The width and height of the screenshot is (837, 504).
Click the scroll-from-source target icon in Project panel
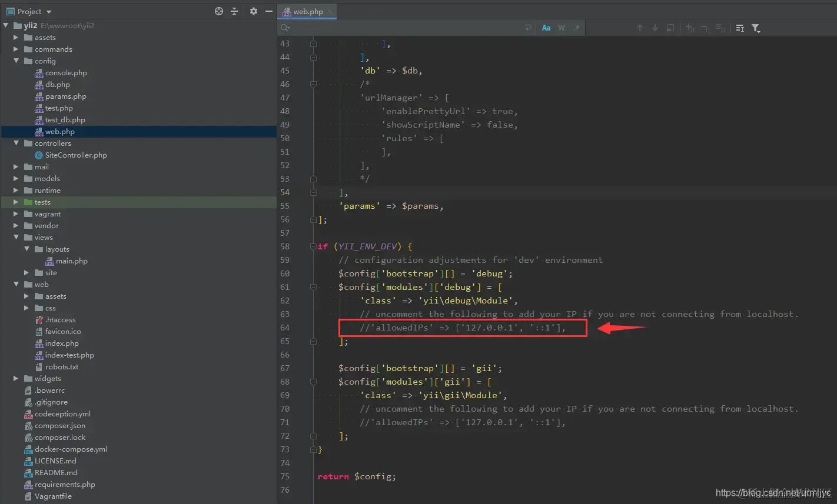coord(219,11)
